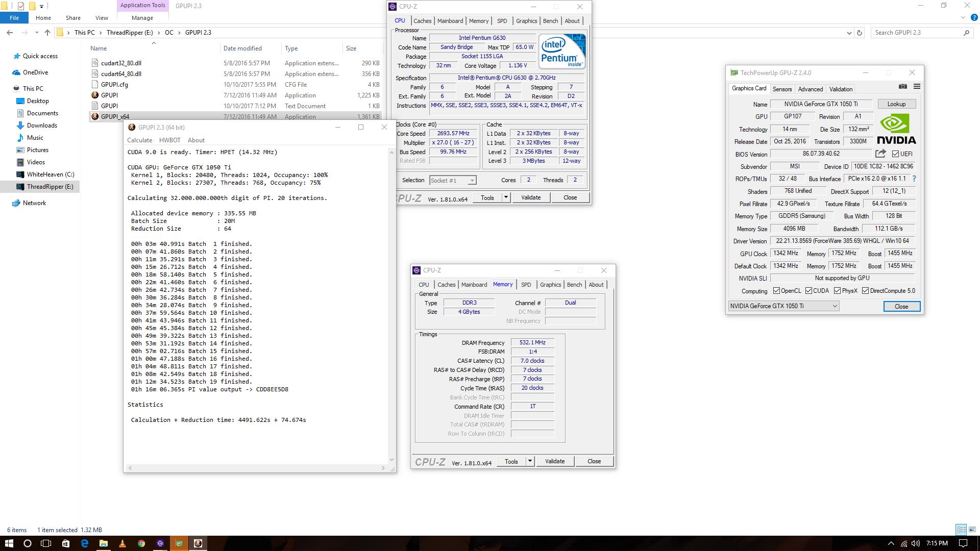Toggle the UEFI checkbox in GPU-Z
Image resolution: width=980 pixels, height=551 pixels.
pos(895,154)
